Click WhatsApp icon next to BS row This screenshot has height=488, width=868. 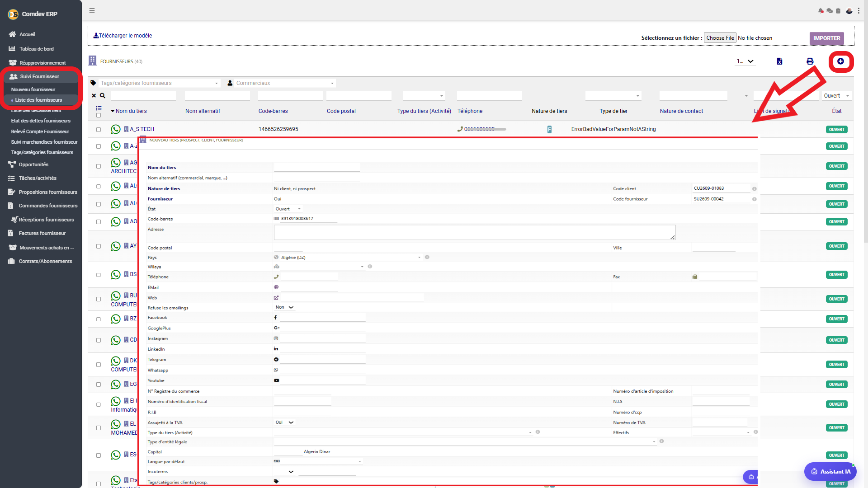tap(116, 275)
